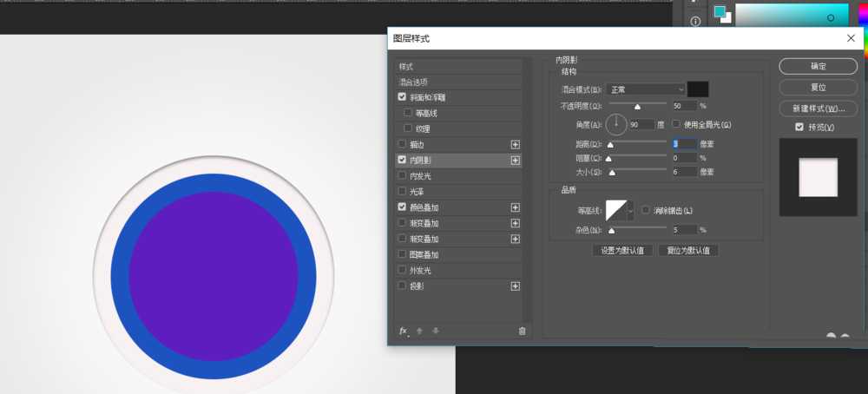Click the trash icon to delete effect

click(522, 331)
